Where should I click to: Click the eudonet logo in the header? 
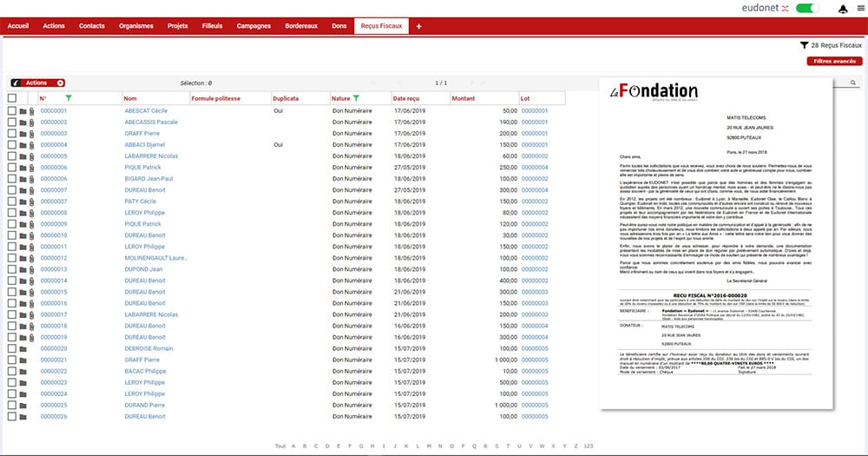[x=765, y=8]
